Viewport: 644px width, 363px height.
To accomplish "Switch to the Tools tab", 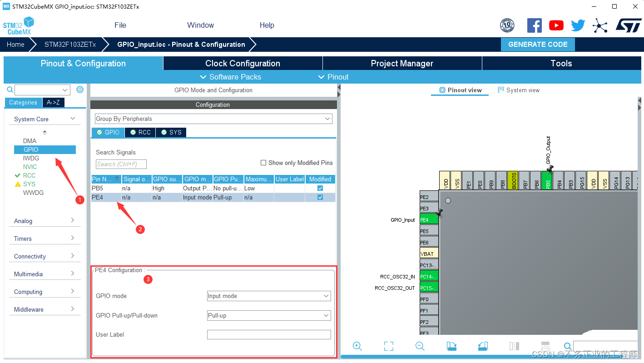I will pos(561,63).
